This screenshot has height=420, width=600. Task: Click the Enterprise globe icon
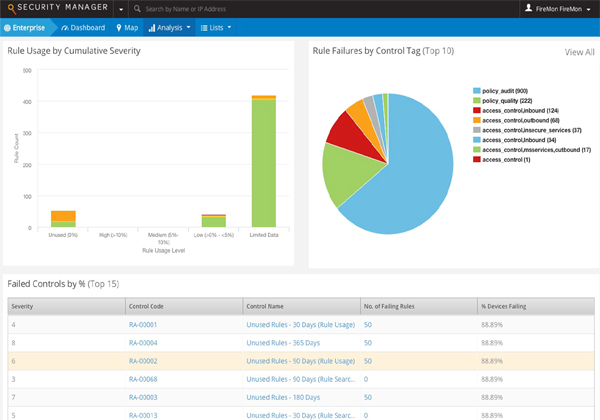[x=8, y=27]
